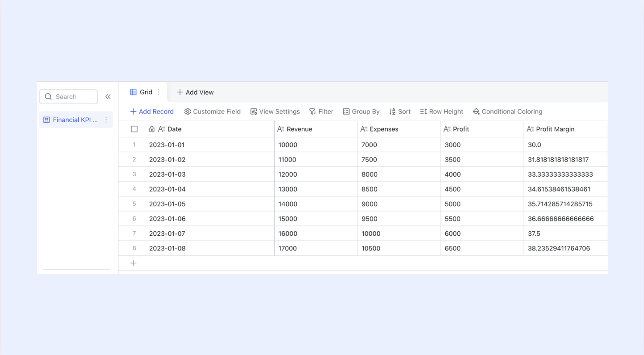Select Revenue cell 13000

coord(316,189)
